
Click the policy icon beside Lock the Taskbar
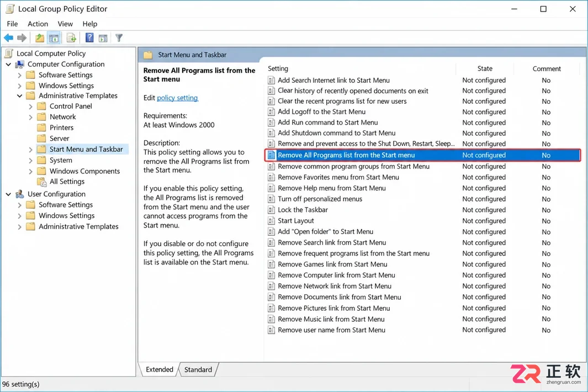271,210
